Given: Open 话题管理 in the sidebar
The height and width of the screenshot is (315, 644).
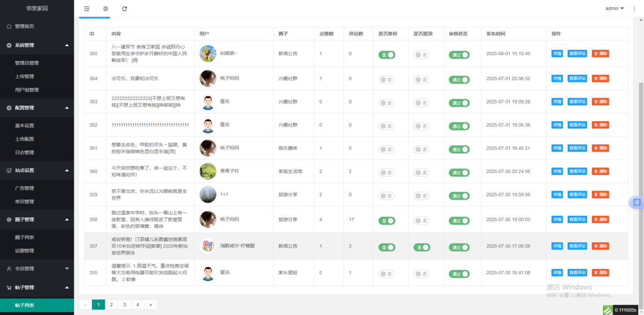Looking at the screenshot, I should point(24,251).
